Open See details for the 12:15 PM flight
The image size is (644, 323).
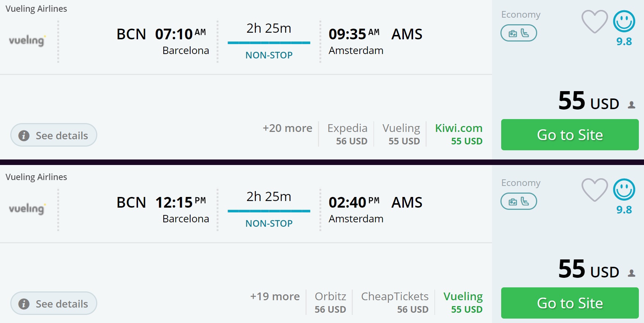pos(54,304)
